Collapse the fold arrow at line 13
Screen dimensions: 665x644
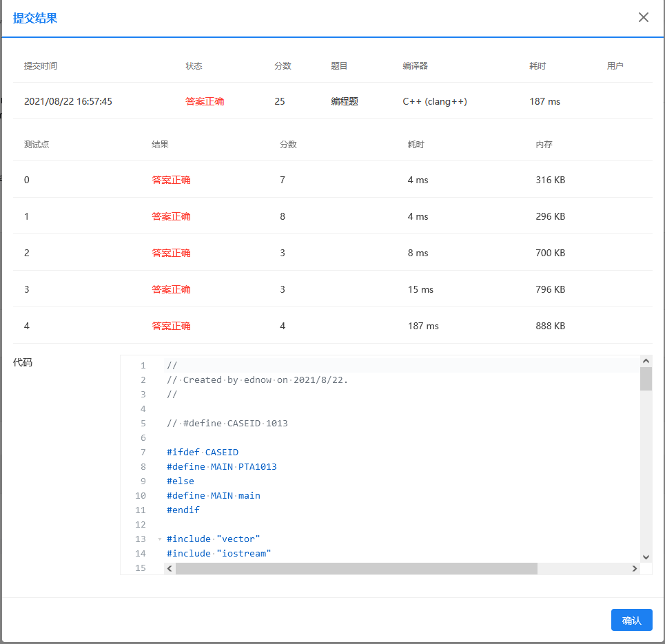(159, 539)
